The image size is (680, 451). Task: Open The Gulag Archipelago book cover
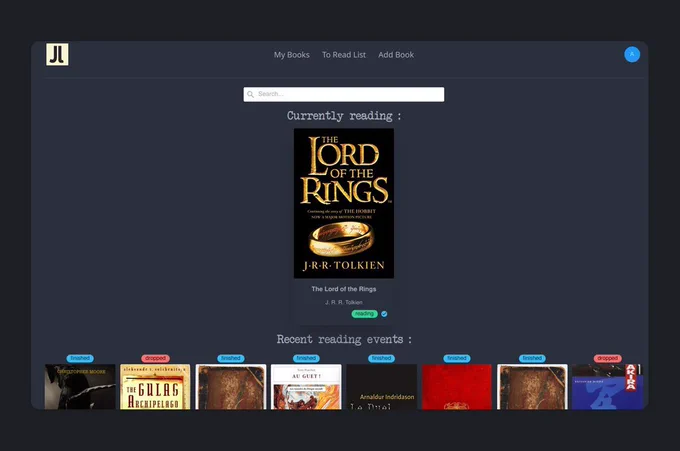click(x=155, y=387)
